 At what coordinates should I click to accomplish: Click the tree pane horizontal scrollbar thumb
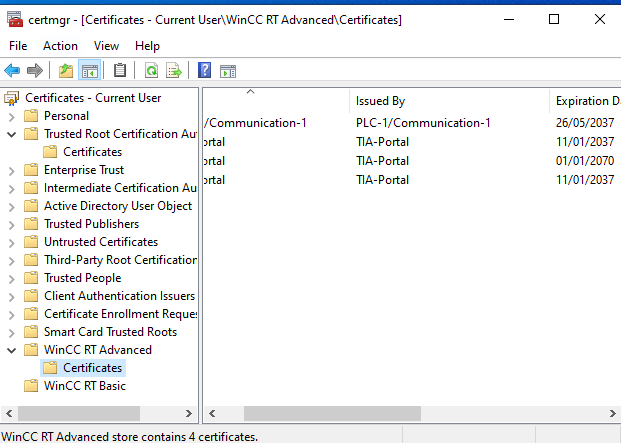[x=79, y=414]
